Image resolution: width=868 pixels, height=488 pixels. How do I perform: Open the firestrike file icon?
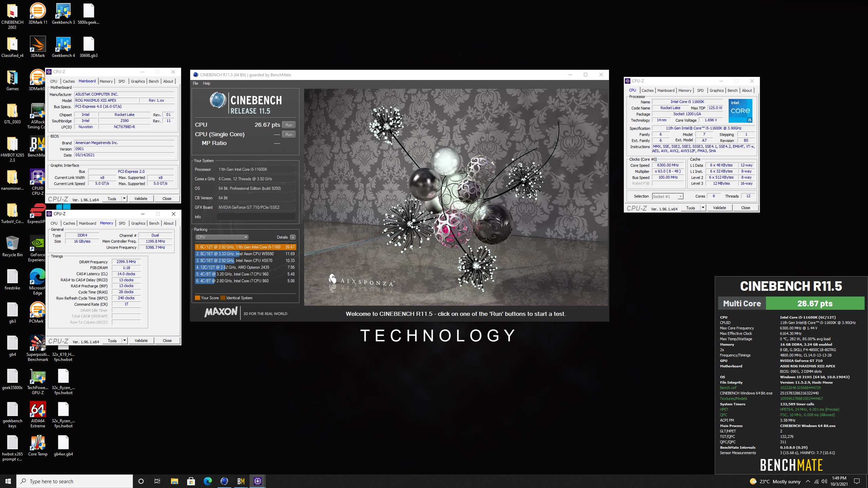coord(12,279)
